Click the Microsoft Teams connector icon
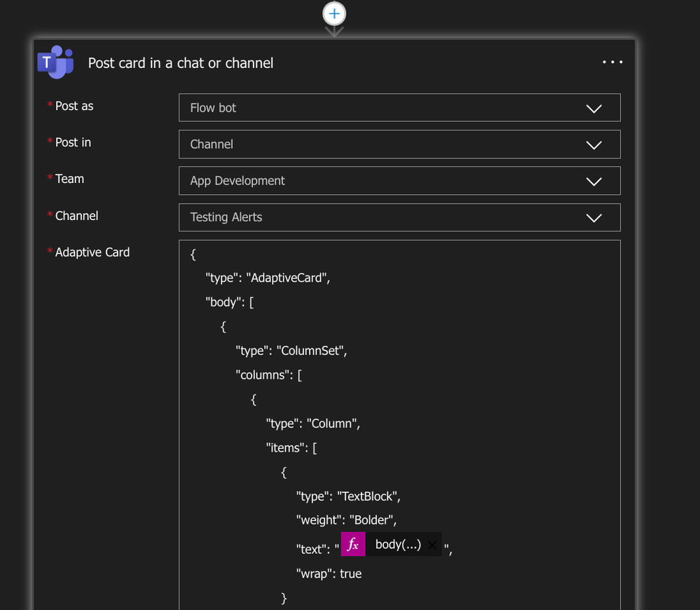Screen dimensions: 700x610 point(56,62)
